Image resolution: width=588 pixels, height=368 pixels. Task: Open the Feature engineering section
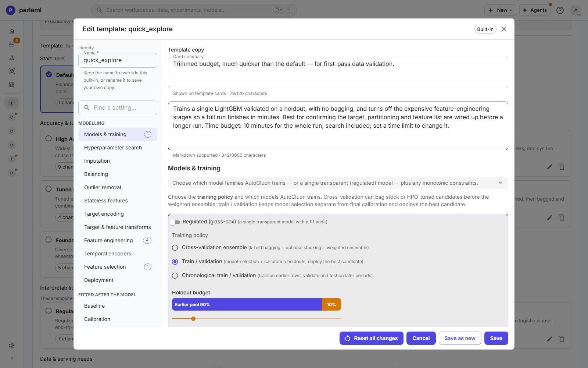click(x=118, y=240)
